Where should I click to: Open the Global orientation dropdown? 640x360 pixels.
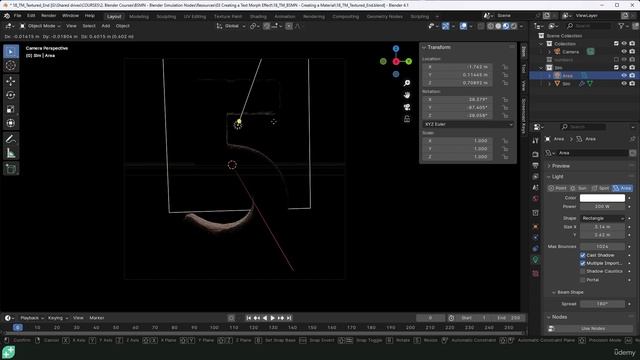tap(231, 26)
